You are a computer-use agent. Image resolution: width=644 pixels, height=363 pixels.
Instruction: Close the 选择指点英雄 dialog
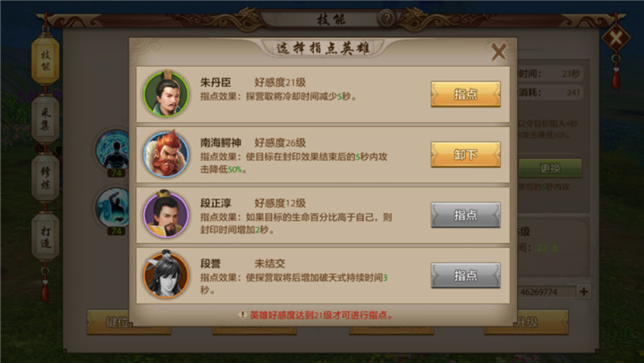coord(498,51)
